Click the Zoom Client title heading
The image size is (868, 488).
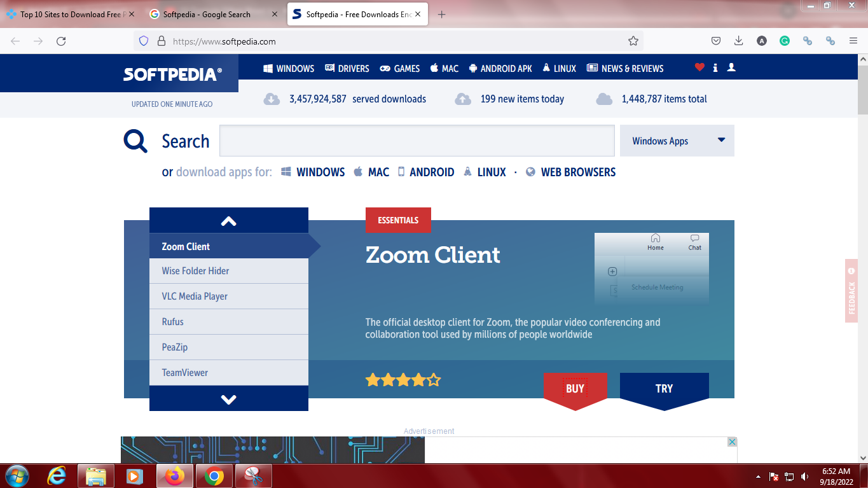coord(433,255)
